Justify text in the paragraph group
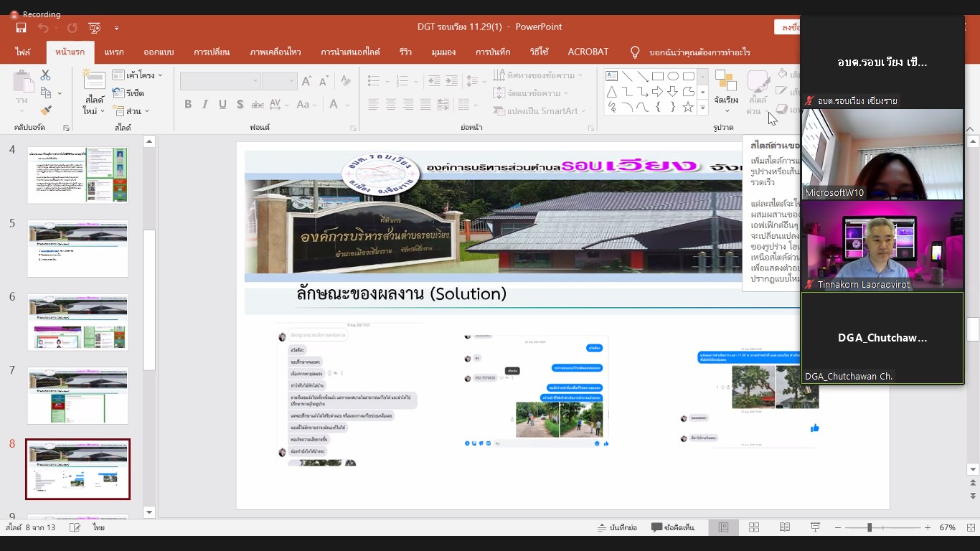Image resolution: width=980 pixels, height=551 pixels. [x=425, y=105]
